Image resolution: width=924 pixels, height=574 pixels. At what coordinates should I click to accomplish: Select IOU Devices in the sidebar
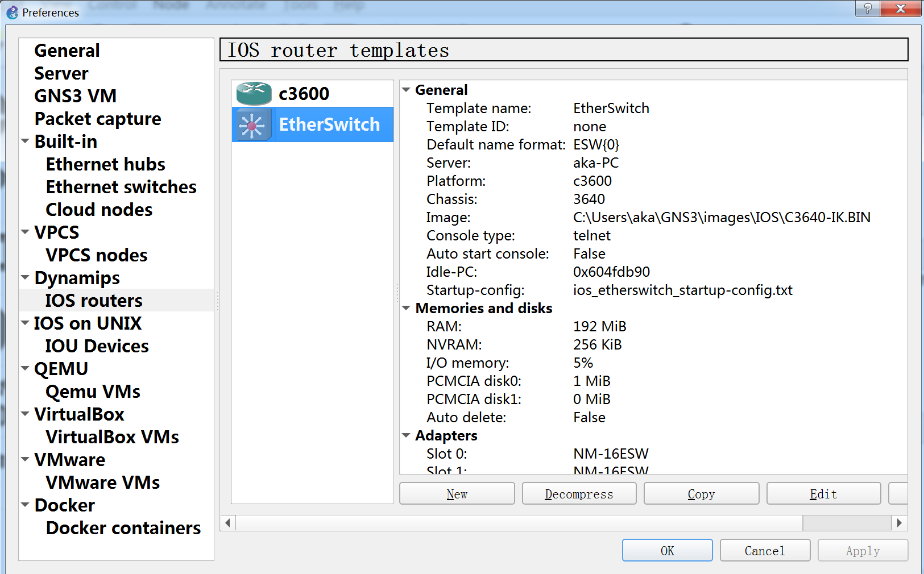[97, 346]
